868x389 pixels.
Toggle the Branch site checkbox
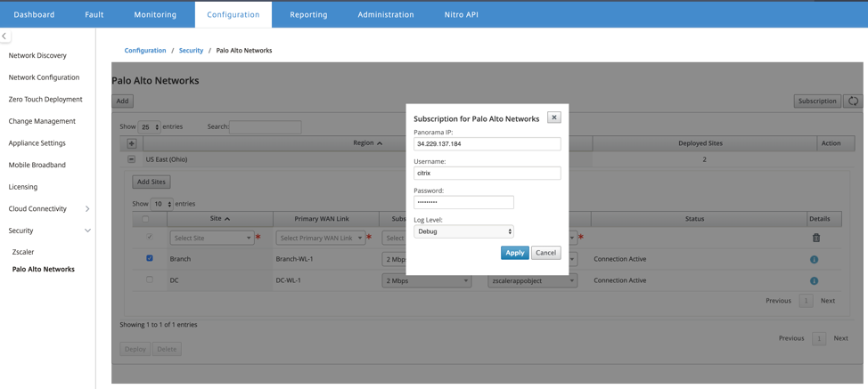point(150,258)
